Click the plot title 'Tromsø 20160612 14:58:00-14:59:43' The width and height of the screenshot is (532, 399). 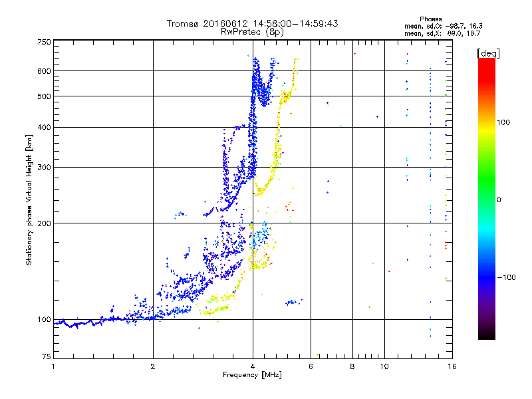click(x=253, y=23)
